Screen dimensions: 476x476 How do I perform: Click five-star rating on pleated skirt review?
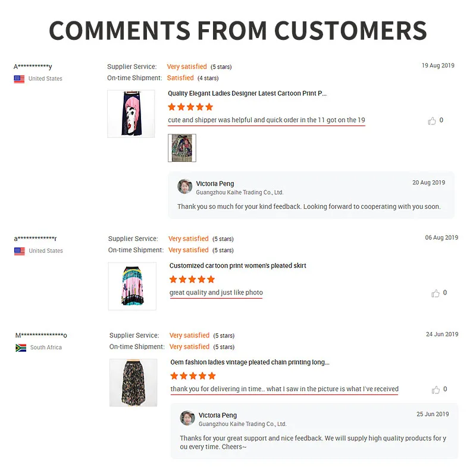(x=192, y=279)
